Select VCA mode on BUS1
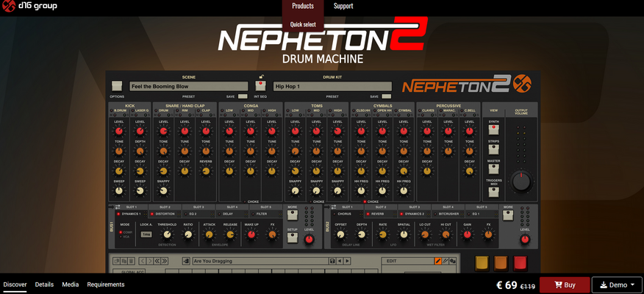644x294 pixels. (121, 237)
